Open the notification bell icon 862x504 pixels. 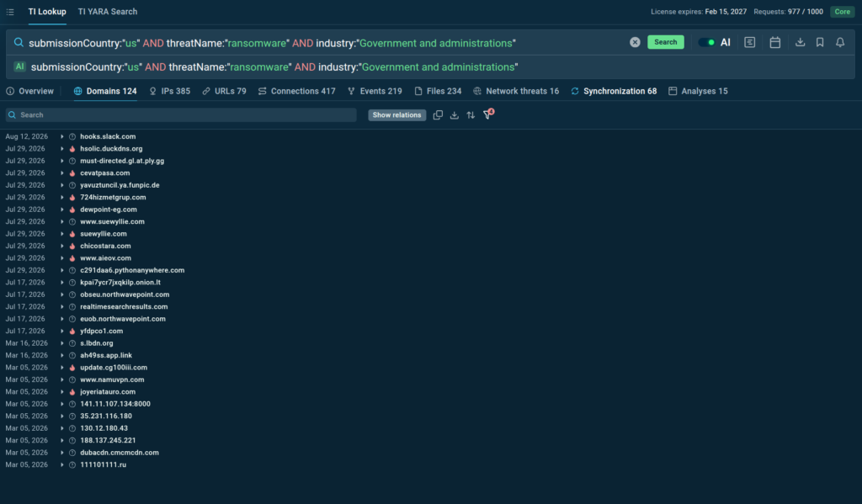(840, 42)
